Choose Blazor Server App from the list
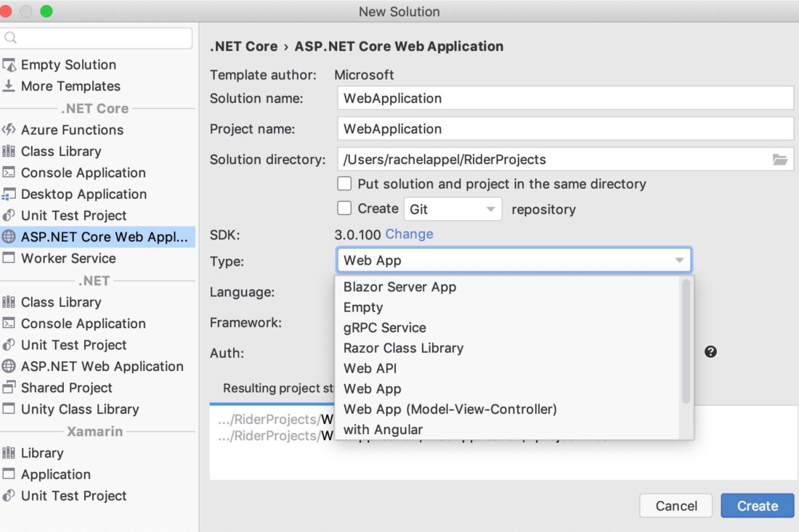 pyautogui.click(x=400, y=287)
